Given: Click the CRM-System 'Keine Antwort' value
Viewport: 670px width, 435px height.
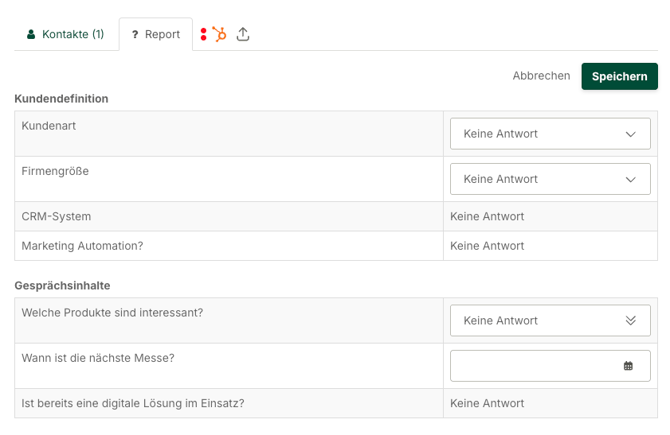Looking at the screenshot, I should coord(487,216).
